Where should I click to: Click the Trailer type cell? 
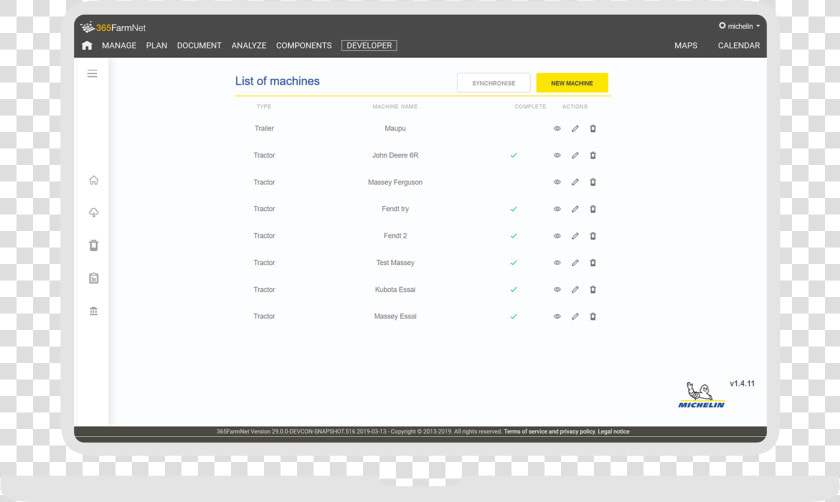pos(264,129)
